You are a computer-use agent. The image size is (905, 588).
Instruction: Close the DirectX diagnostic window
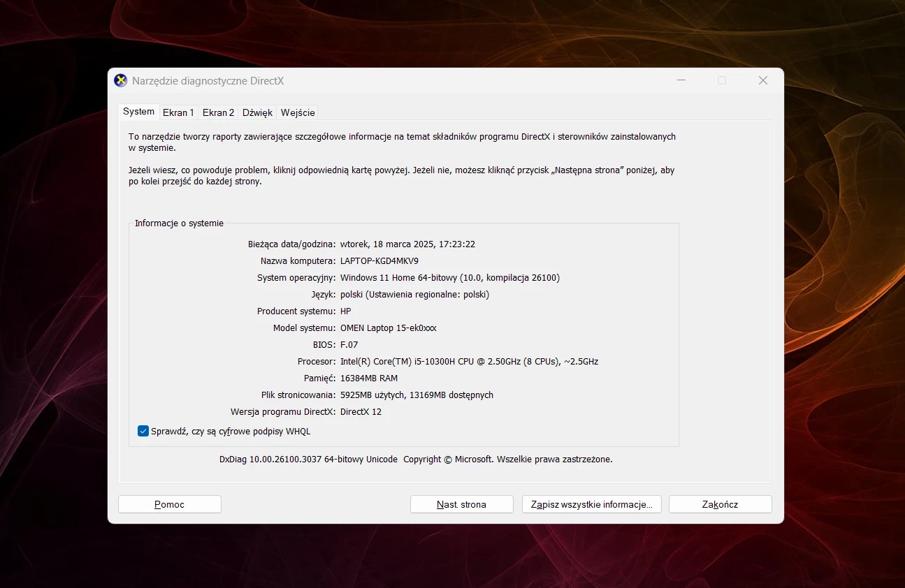click(x=763, y=80)
